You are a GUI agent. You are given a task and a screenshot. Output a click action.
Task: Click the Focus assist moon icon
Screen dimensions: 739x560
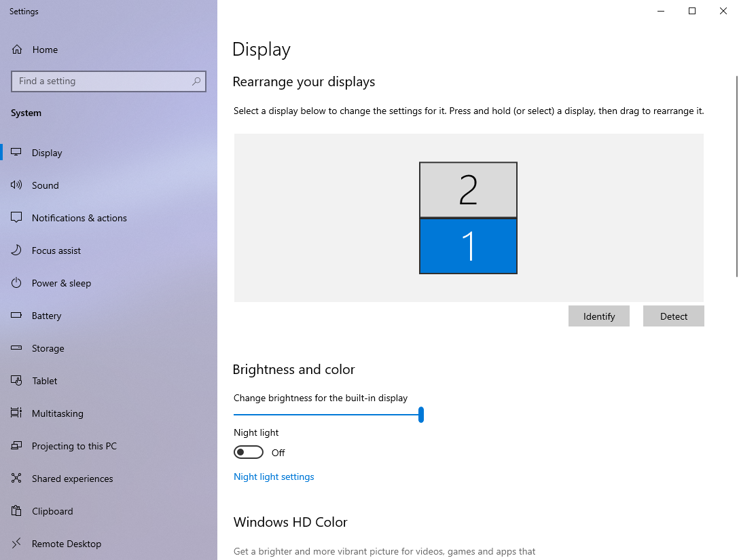(x=17, y=250)
